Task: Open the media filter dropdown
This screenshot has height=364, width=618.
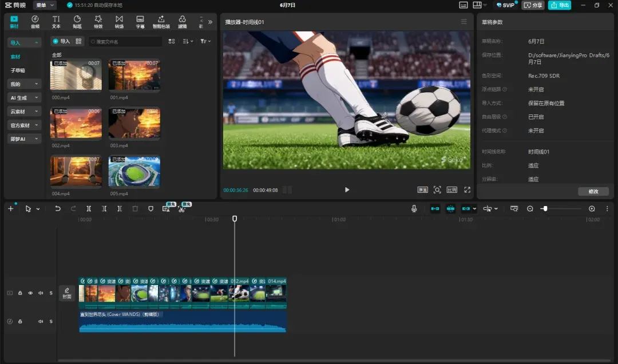Action: tap(205, 41)
